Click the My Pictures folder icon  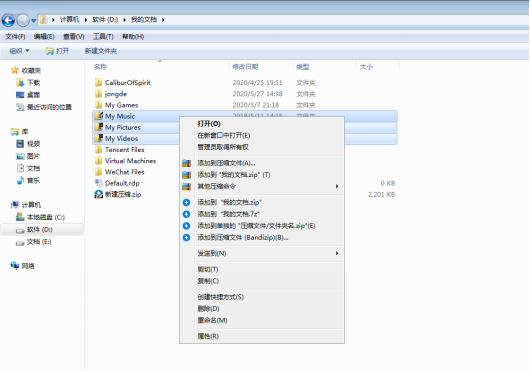click(99, 127)
